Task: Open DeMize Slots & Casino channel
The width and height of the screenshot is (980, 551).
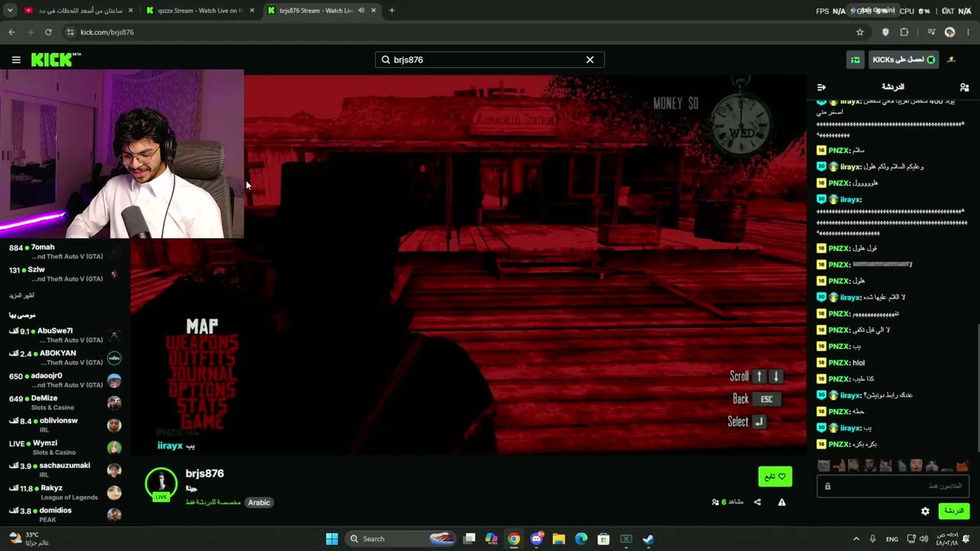Action: point(65,403)
